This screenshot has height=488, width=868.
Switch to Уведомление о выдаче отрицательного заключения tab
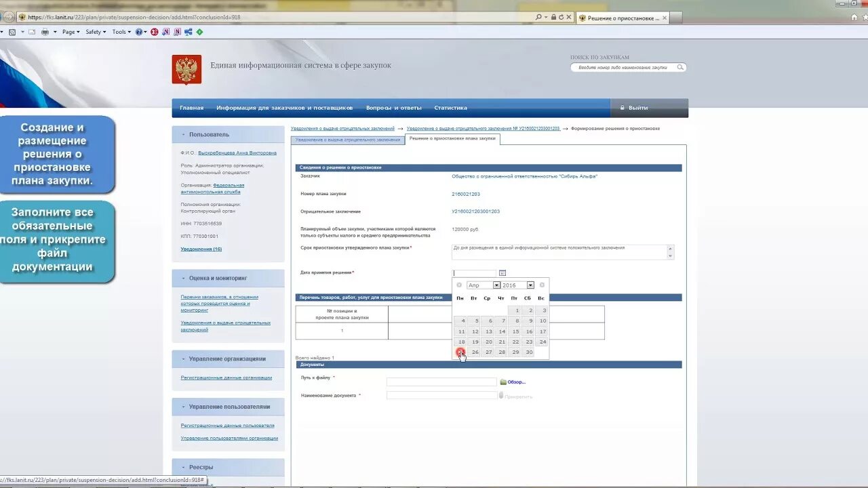coord(348,140)
